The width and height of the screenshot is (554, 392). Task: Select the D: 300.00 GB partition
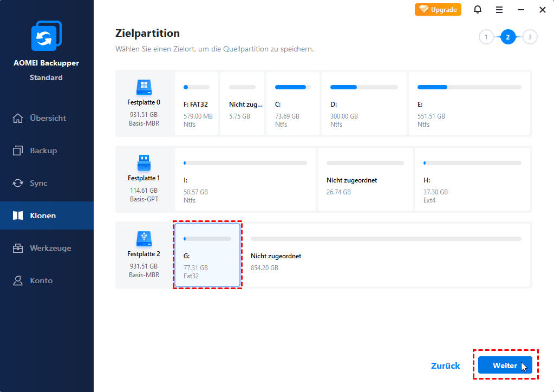pos(364,103)
